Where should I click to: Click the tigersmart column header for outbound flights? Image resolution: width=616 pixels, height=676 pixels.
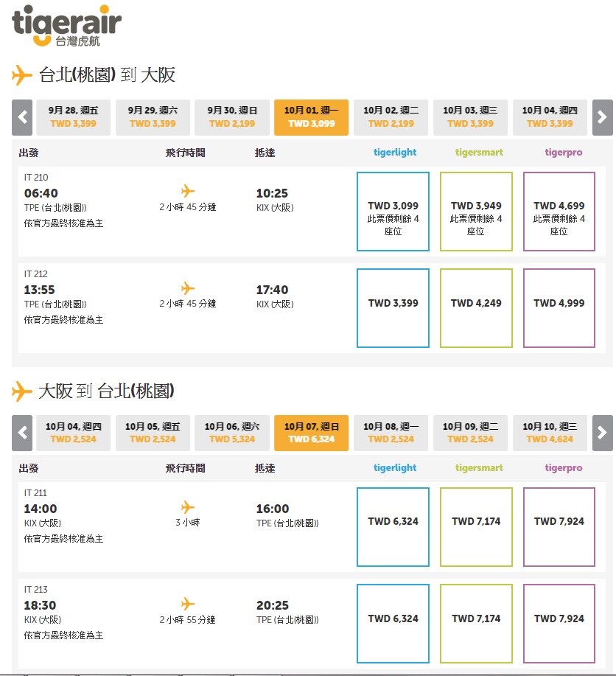click(479, 153)
